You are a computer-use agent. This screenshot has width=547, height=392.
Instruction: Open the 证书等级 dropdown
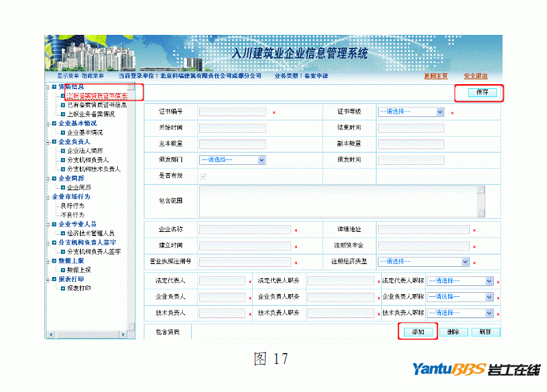(411, 112)
